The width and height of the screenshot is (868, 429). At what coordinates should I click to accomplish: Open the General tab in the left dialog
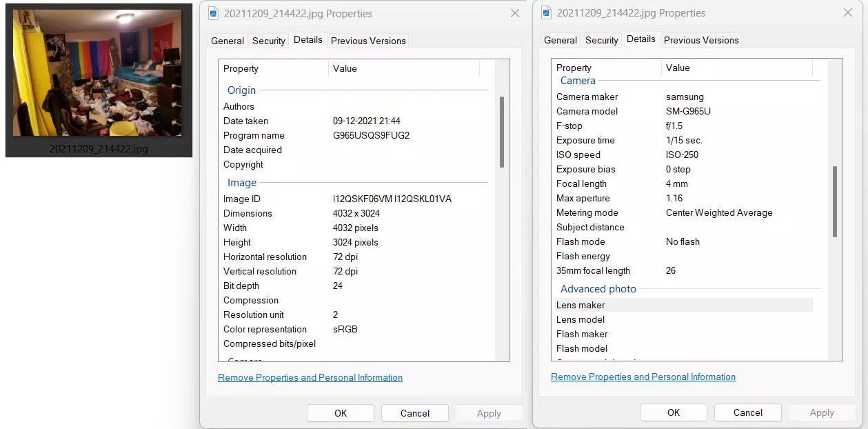point(227,41)
